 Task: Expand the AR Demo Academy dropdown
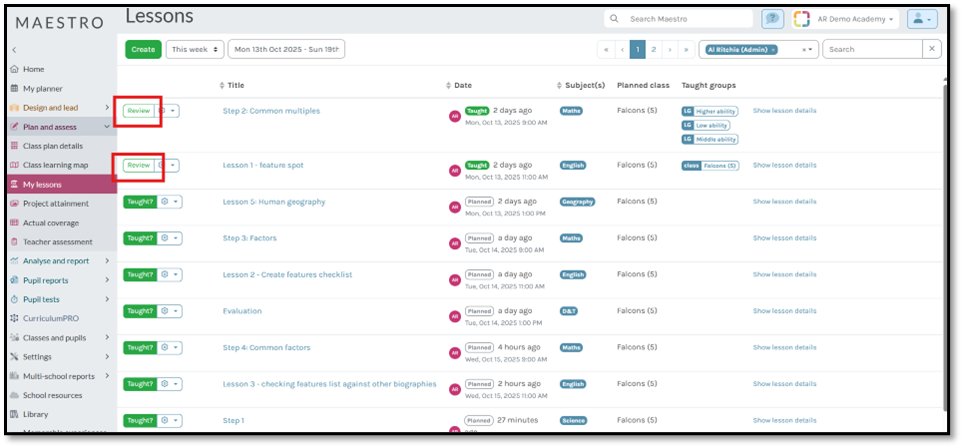pos(890,19)
